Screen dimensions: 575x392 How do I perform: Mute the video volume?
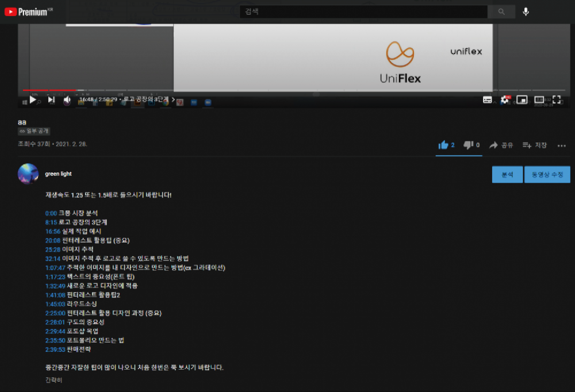point(67,100)
